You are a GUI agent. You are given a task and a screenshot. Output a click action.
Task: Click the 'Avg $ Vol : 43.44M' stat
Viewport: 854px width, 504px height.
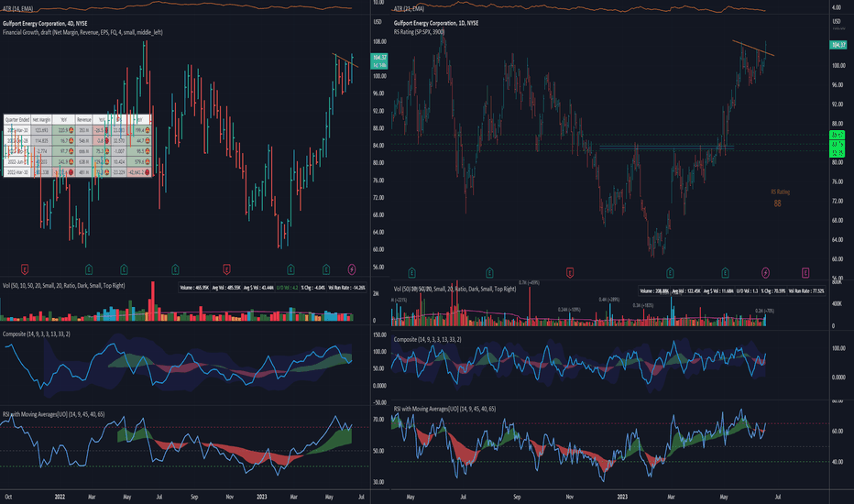258,288
